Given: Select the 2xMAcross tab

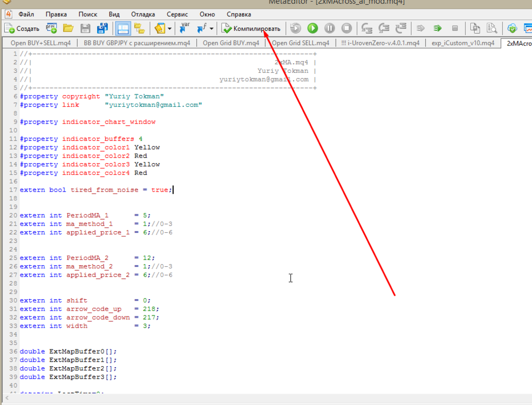Looking at the screenshot, I should tap(517, 43).
